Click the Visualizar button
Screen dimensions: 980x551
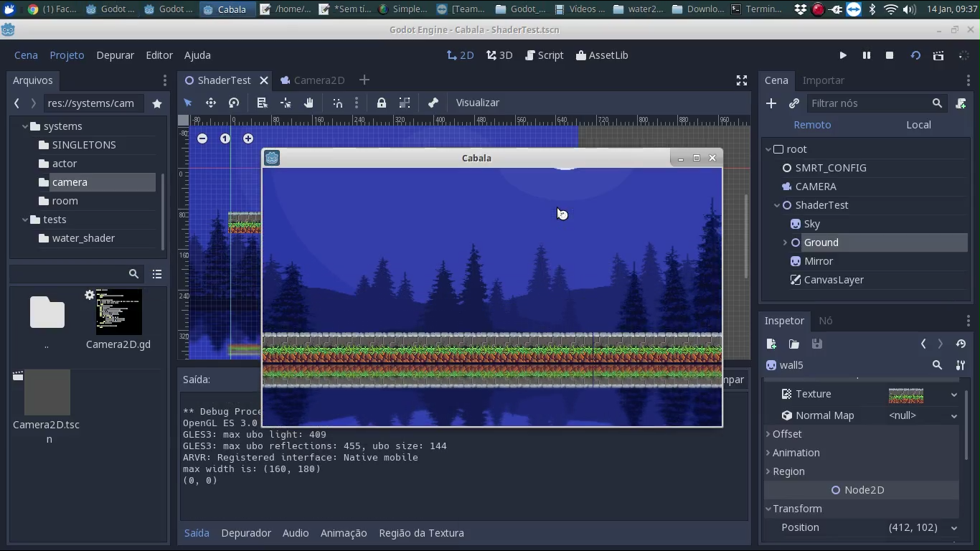477,103
